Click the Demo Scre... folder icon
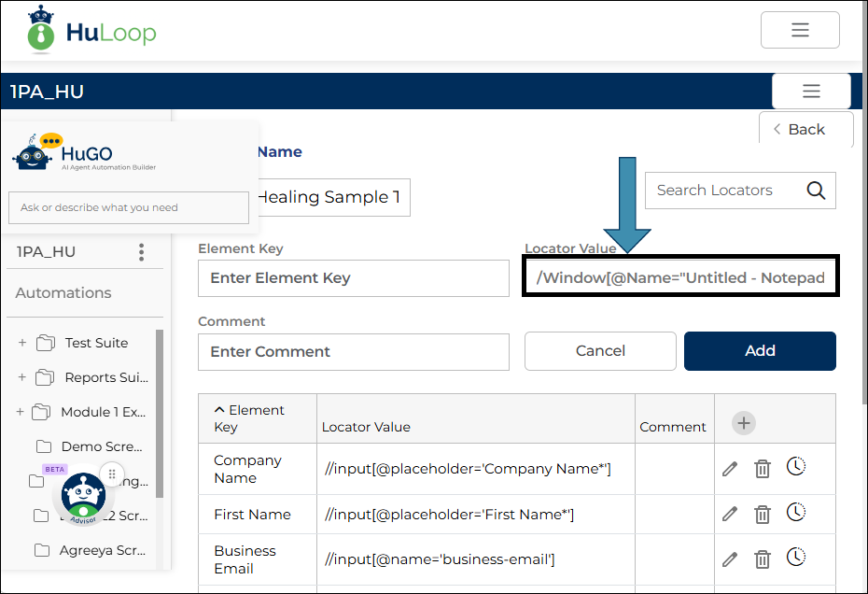Screen dimensions: 868x594 pyautogui.click(x=44, y=446)
